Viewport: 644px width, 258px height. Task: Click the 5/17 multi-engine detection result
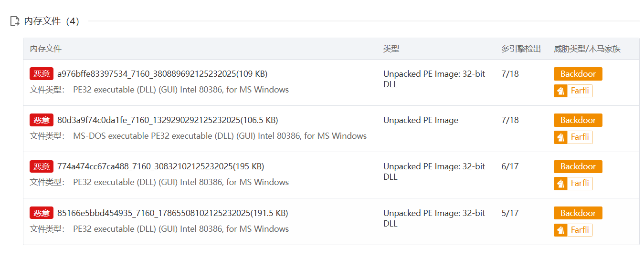(x=510, y=213)
